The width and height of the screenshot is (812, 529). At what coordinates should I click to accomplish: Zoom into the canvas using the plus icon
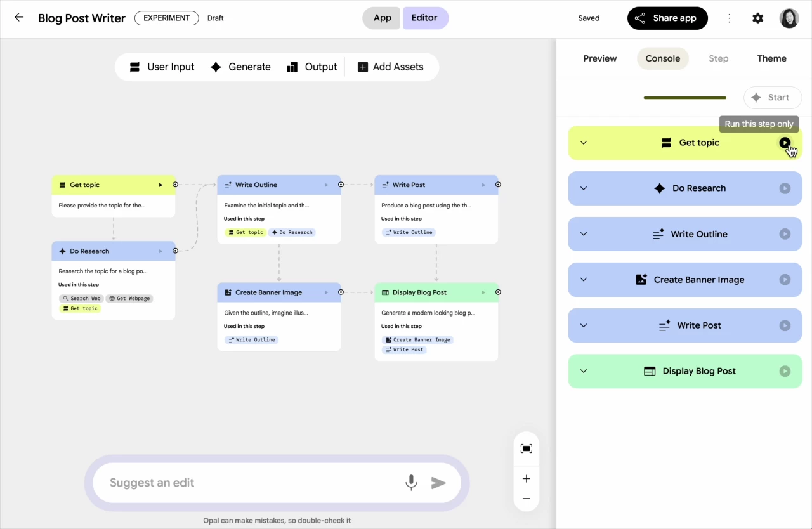526,479
